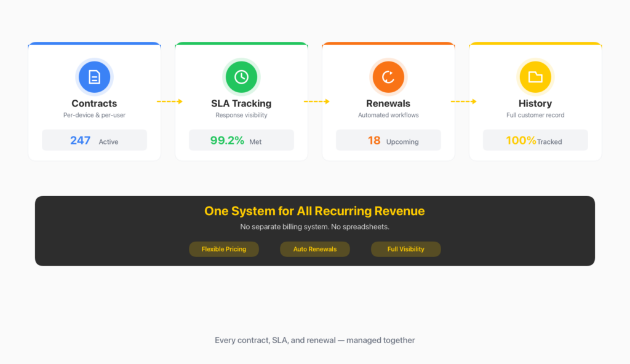Click the orange Renewals refresh icon
This screenshot has width=630, height=364.
coord(388,77)
